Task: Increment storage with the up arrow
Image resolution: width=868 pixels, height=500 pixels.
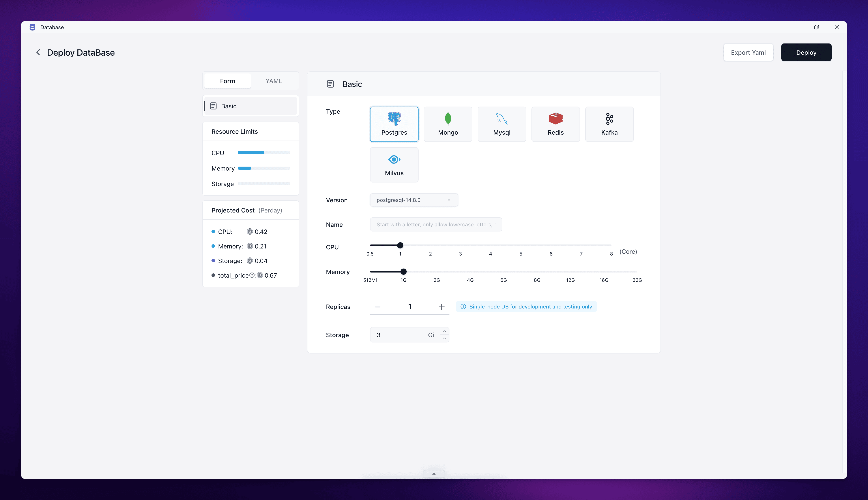Action: pyautogui.click(x=444, y=331)
